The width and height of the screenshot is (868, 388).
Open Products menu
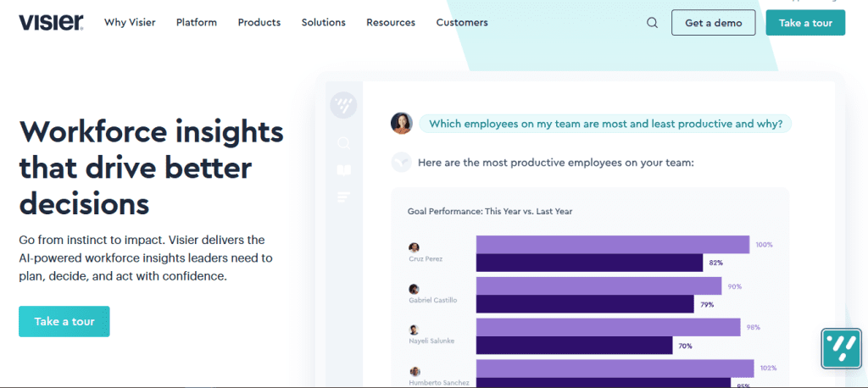[x=259, y=23]
